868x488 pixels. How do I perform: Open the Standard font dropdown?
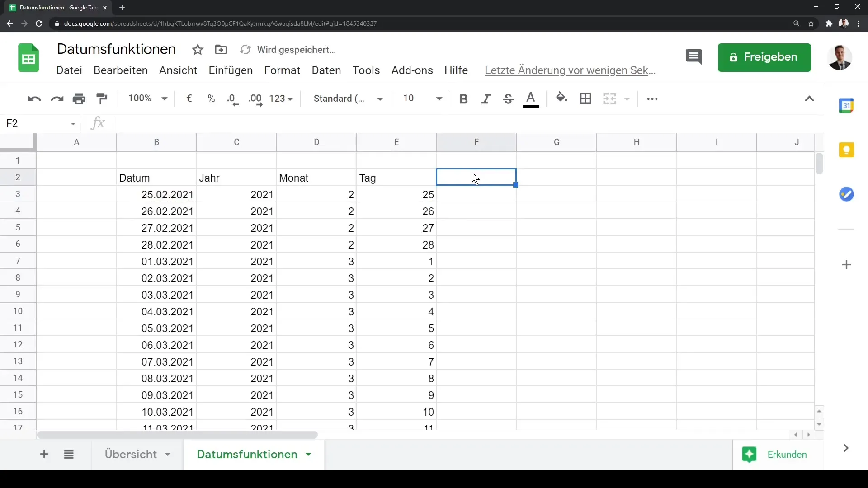tap(349, 99)
